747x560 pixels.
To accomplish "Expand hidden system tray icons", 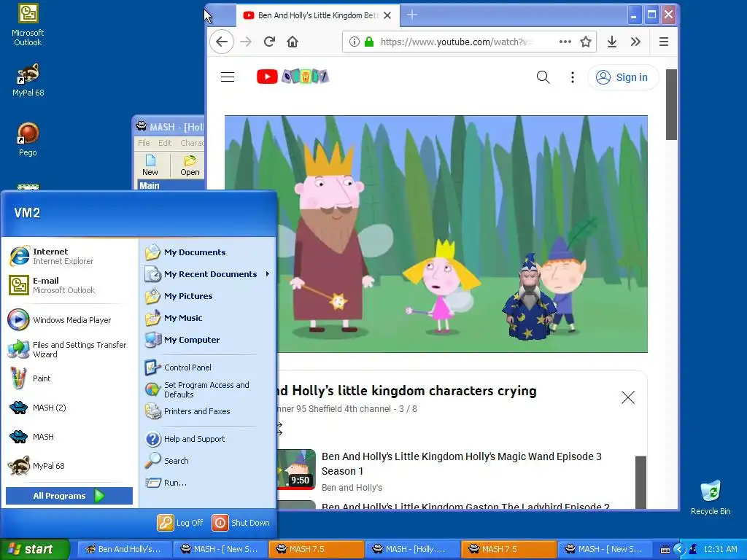I will click(679, 550).
